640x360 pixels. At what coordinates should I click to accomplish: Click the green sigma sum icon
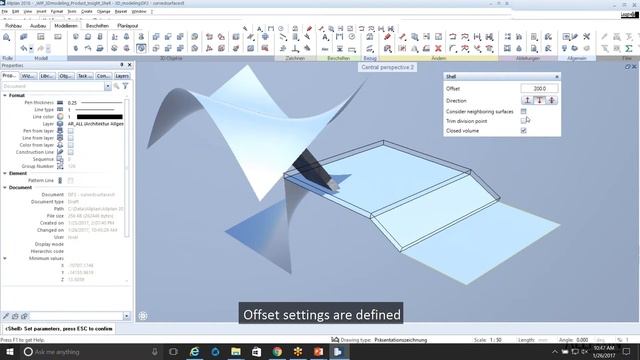629,49
